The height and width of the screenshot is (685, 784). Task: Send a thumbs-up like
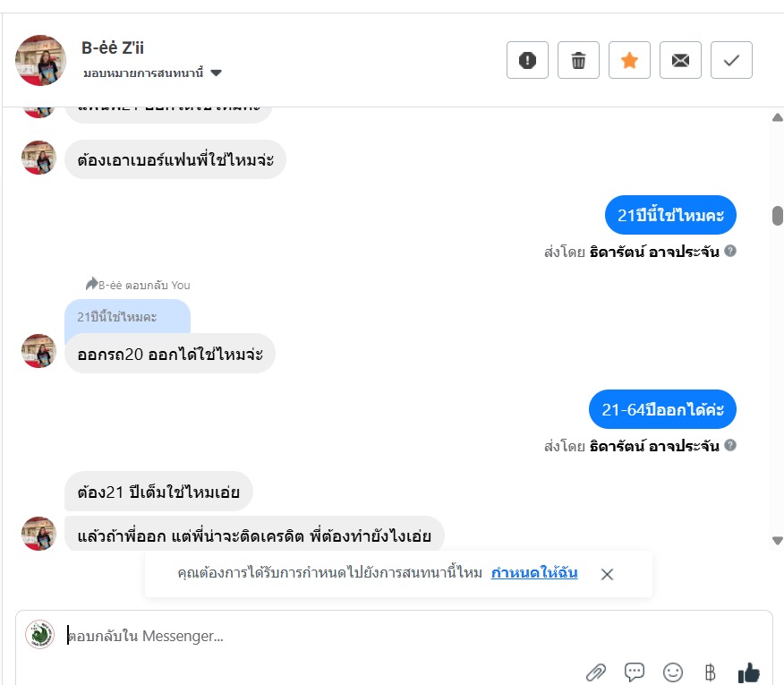[x=748, y=672]
